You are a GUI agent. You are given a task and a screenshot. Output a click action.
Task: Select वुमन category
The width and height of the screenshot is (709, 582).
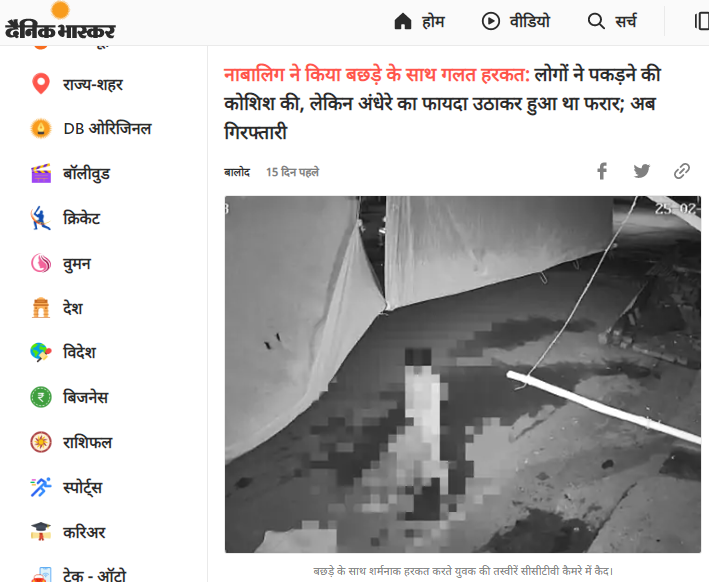point(77,263)
